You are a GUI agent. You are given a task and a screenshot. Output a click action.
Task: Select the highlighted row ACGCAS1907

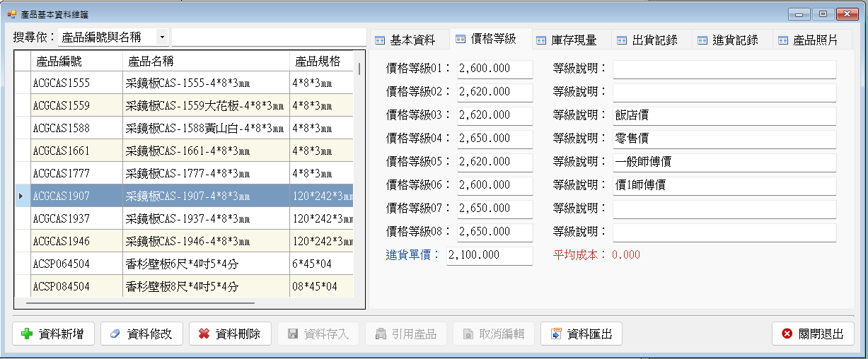[x=184, y=196]
